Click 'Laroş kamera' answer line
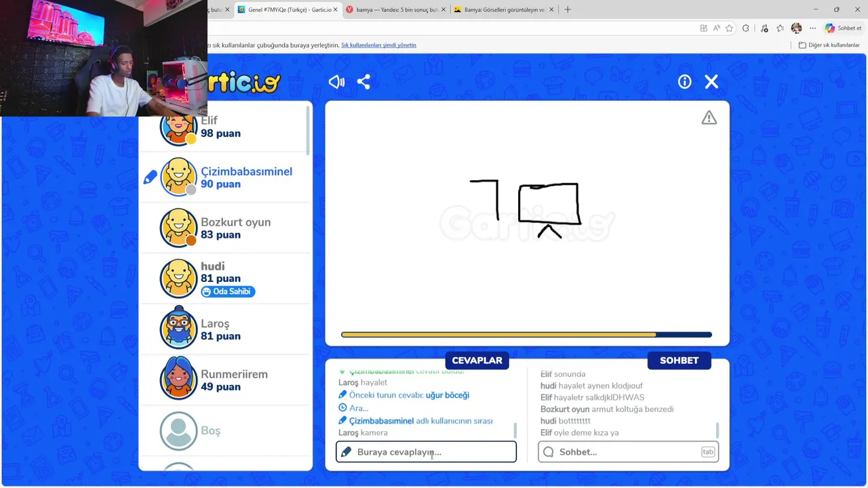The width and height of the screenshot is (868, 488). point(363,432)
